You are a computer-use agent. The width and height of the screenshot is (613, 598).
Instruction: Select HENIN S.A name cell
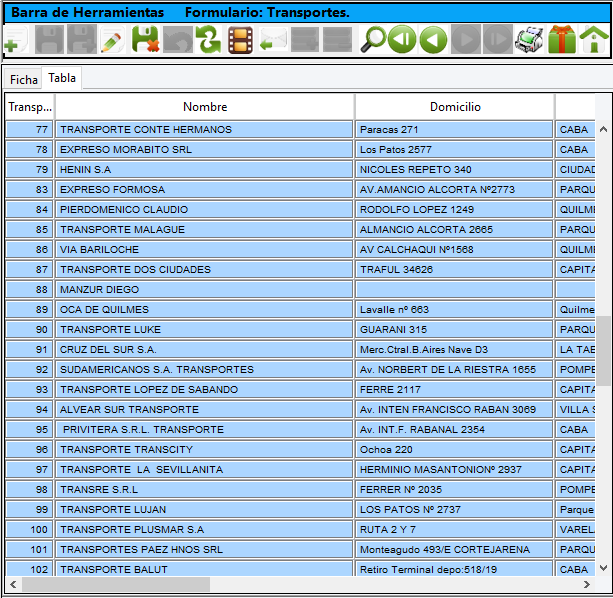click(x=204, y=169)
